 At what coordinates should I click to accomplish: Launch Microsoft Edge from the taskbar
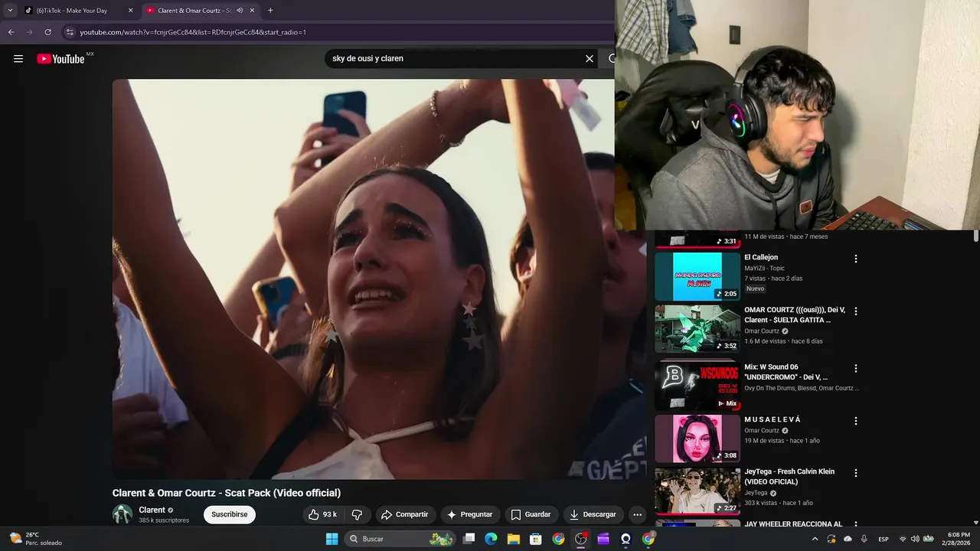coord(492,539)
